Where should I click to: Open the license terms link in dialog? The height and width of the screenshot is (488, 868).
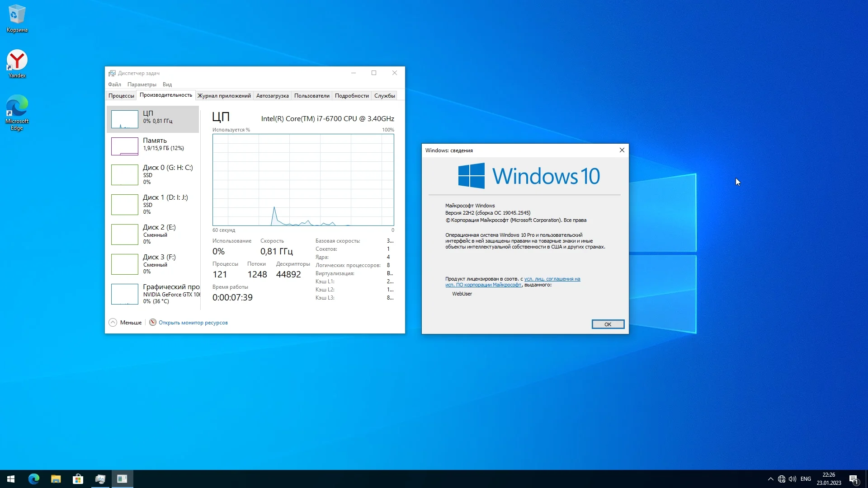(552, 279)
